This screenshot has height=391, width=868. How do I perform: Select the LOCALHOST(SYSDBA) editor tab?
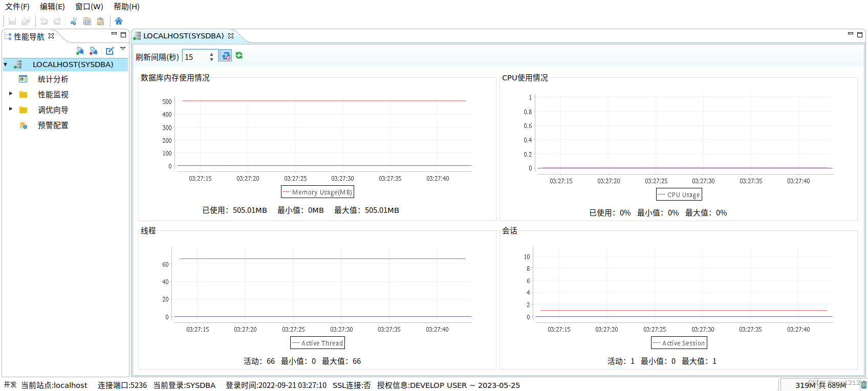click(x=183, y=36)
